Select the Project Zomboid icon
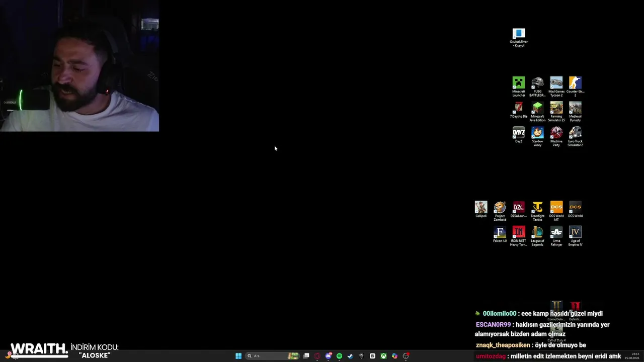The image size is (644, 362). tap(500, 211)
